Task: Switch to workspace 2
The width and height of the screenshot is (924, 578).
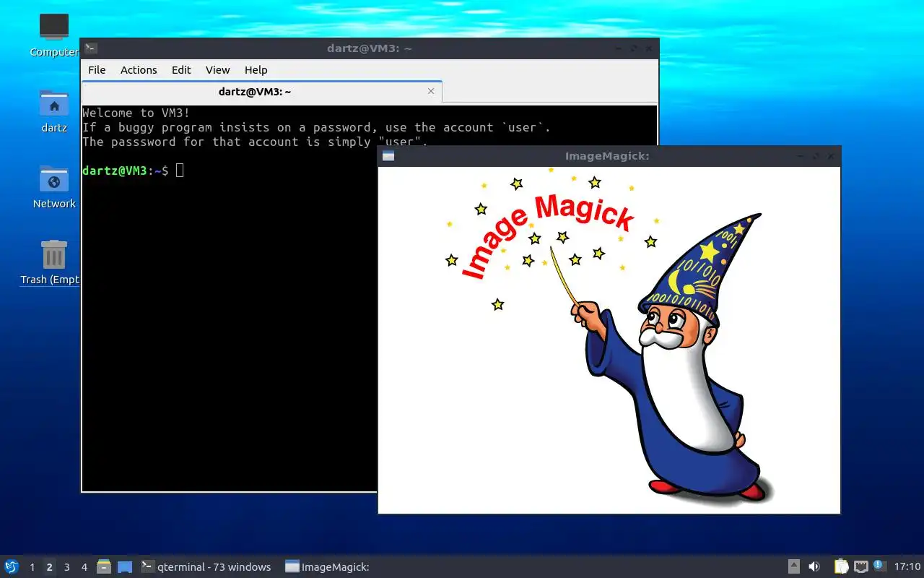Action: click(49, 567)
